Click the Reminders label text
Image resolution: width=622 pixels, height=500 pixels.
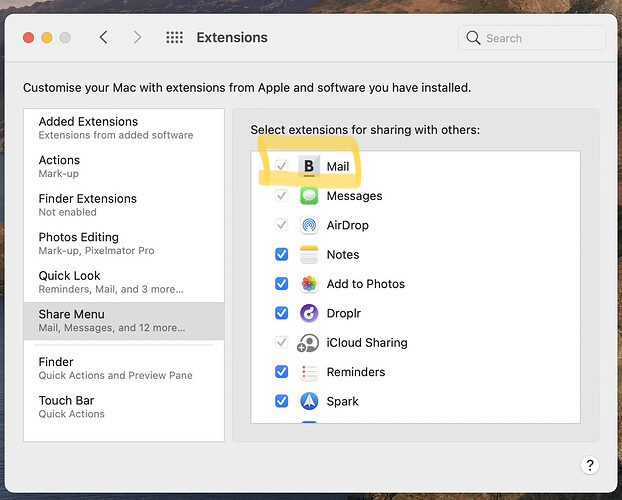click(355, 372)
